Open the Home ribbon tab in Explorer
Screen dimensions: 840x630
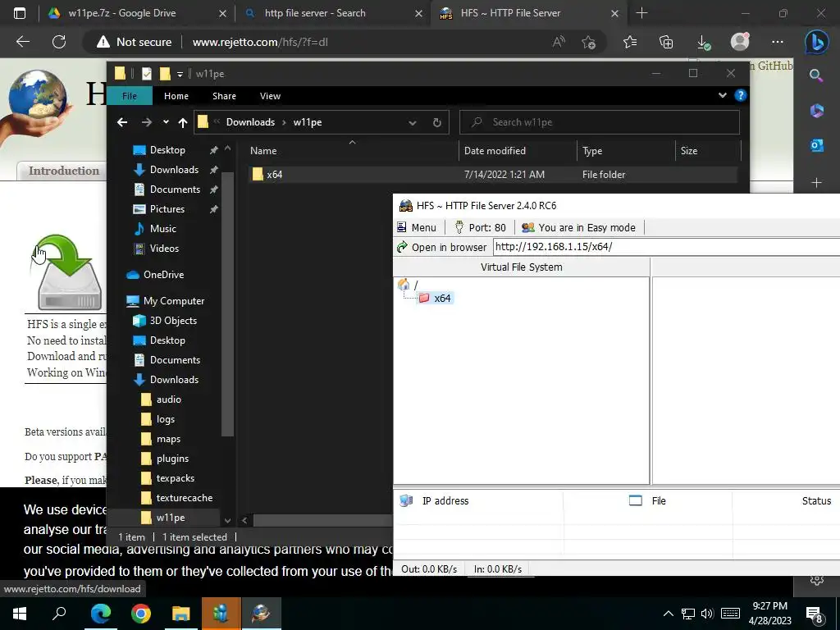click(x=176, y=96)
